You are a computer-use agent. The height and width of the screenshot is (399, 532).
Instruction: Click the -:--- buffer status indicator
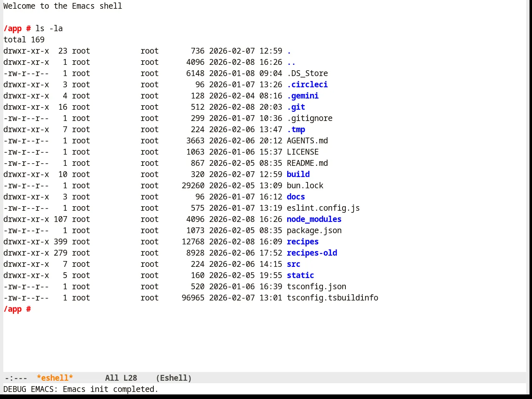16,378
